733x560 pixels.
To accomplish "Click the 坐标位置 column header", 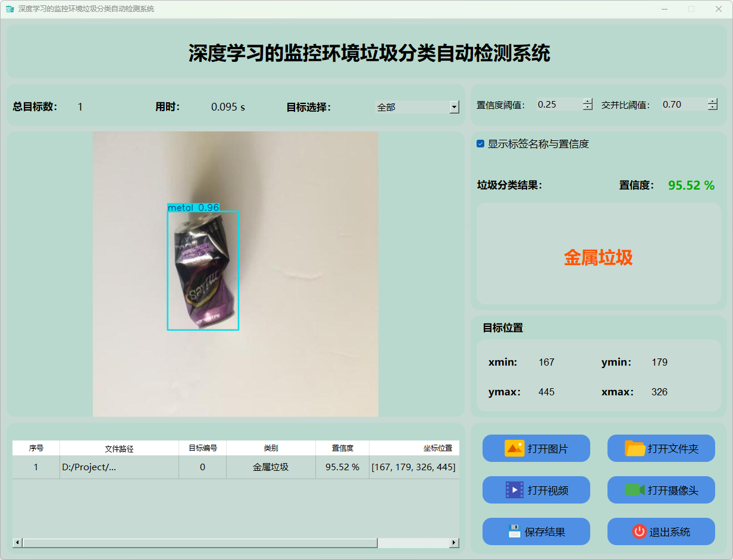I will [414, 448].
